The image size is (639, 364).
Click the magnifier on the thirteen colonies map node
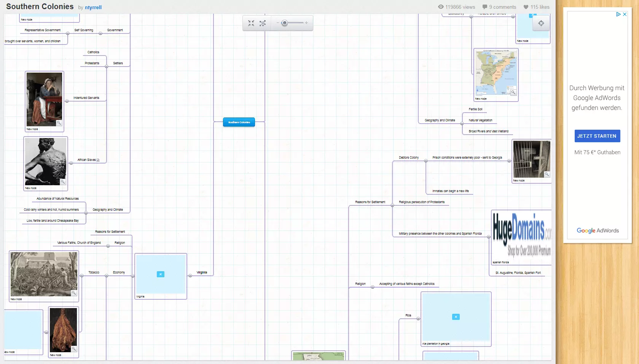pyautogui.click(x=513, y=92)
